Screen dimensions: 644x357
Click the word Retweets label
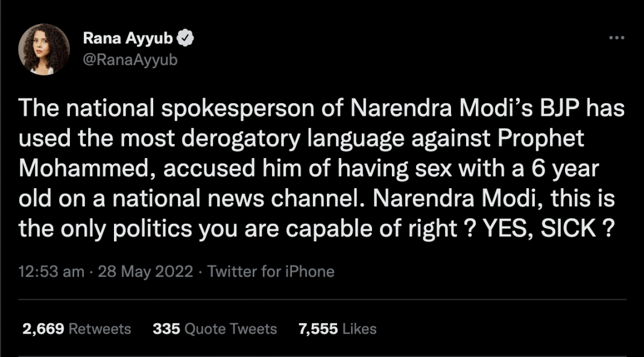(x=99, y=329)
